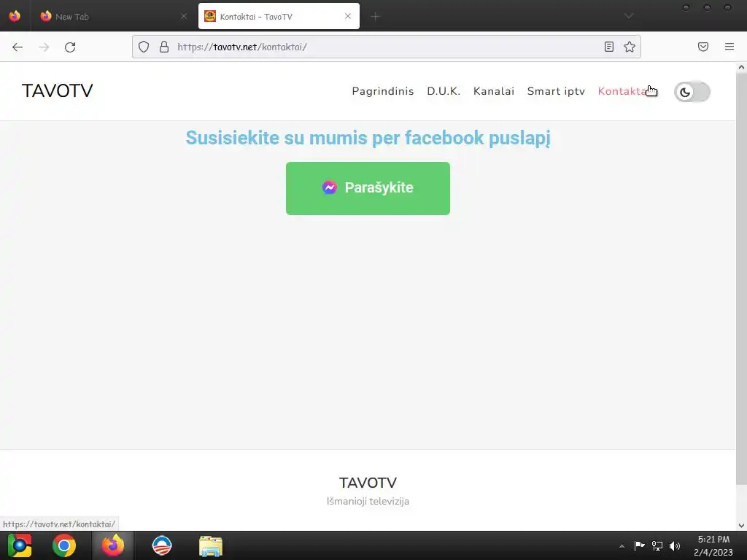Image resolution: width=747 pixels, height=560 pixels.
Task: Click the forward navigation arrow
Action: pyautogui.click(x=44, y=47)
